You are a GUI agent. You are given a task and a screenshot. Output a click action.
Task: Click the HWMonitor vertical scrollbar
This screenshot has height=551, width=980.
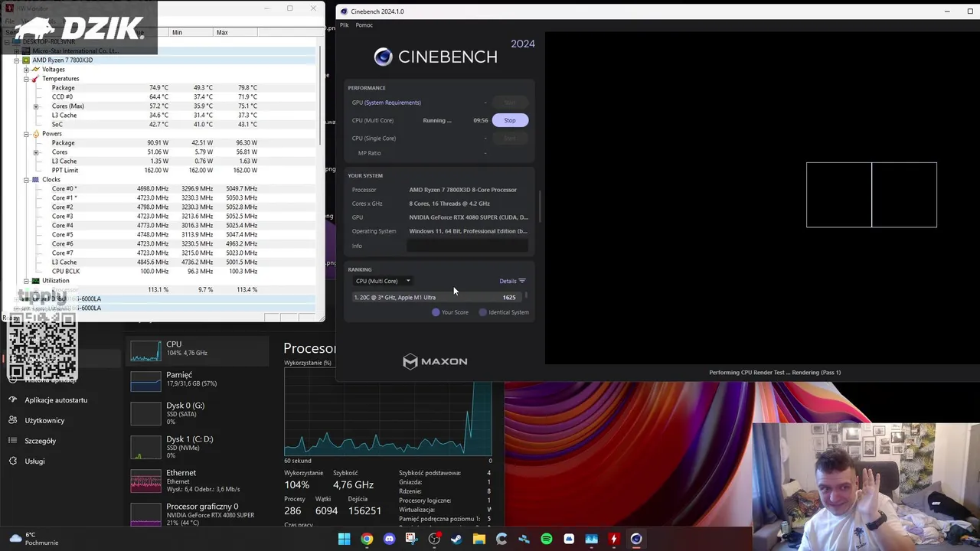point(321,96)
